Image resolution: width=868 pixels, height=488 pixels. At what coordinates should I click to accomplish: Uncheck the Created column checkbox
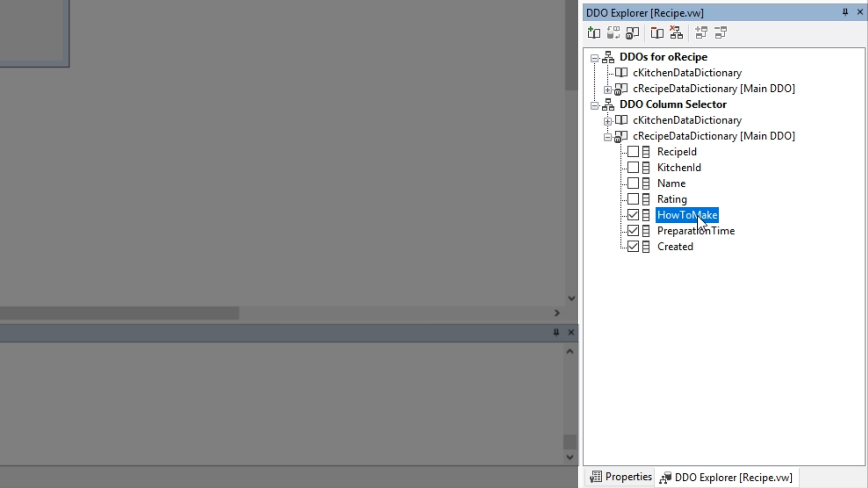pyautogui.click(x=633, y=247)
